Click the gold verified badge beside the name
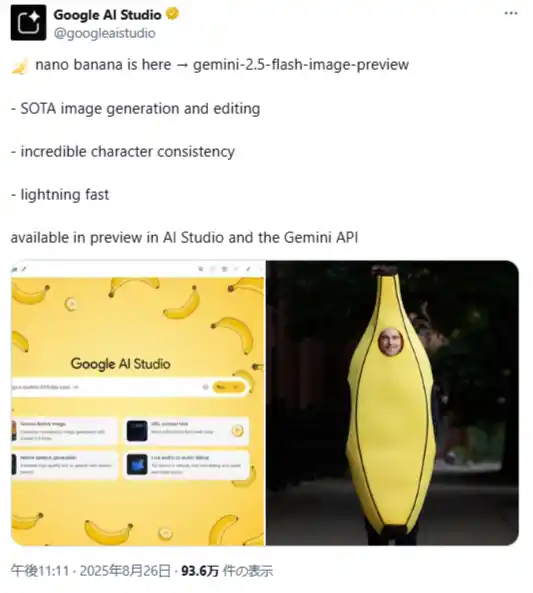 172,14
